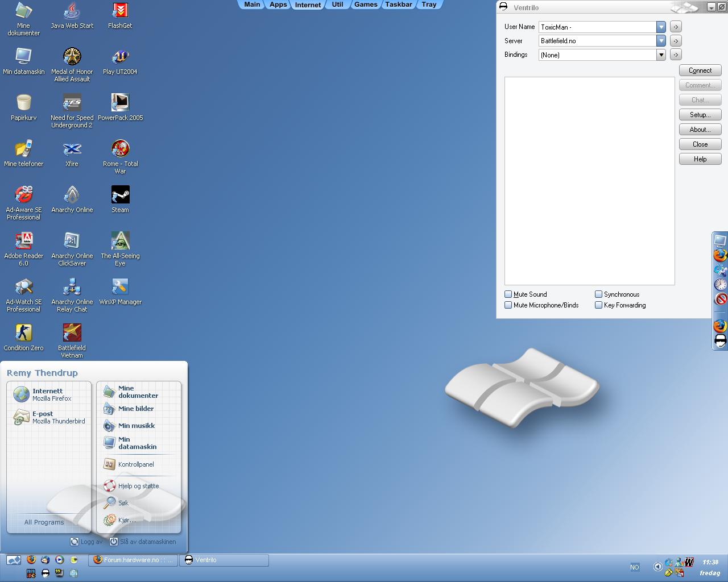Viewport: 728px width, 582px height.
Task: Launch Anarchy Online ClickSaver
Action: point(72,248)
